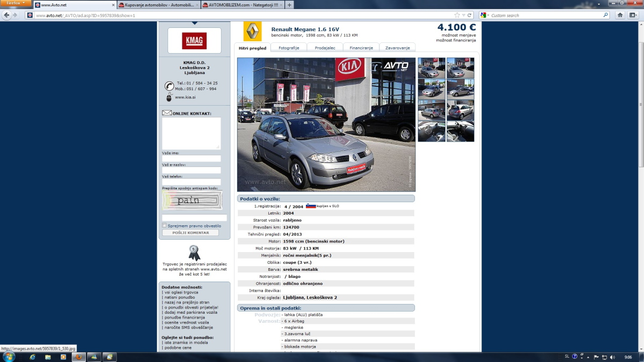Open the www.kia.si link

click(185, 98)
